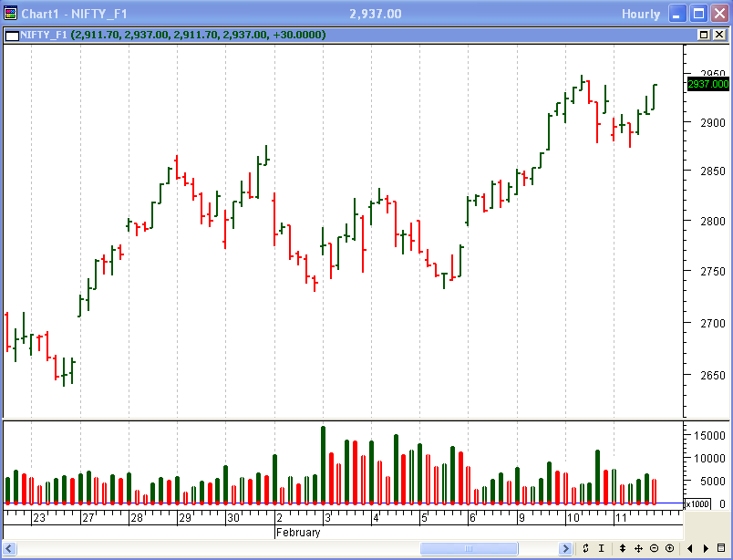Image resolution: width=733 pixels, height=560 pixels.
Task: Click the 10 date label on time axis
Action: coord(573,518)
